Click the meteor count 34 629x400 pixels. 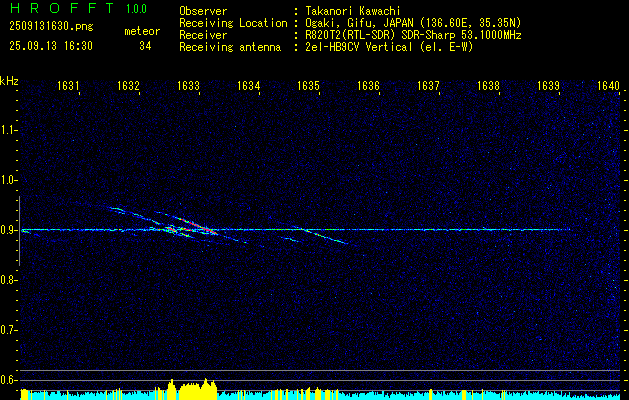(x=145, y=46)
